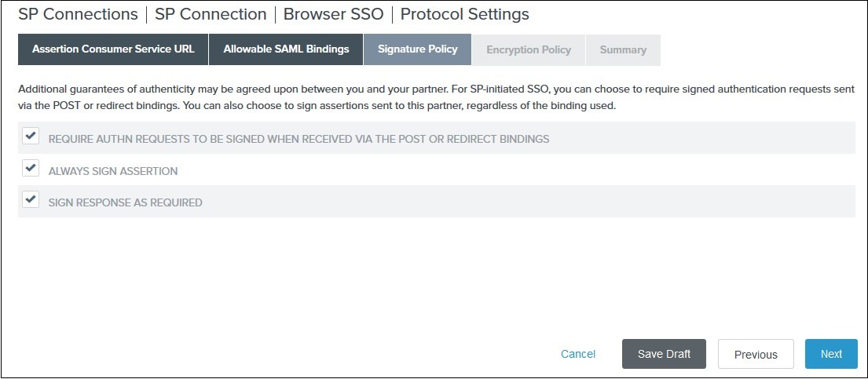This screenshot has width=868, height=379.
Task: Click the SP Connection breadcrumb
Action: click(x=211, y=14)
